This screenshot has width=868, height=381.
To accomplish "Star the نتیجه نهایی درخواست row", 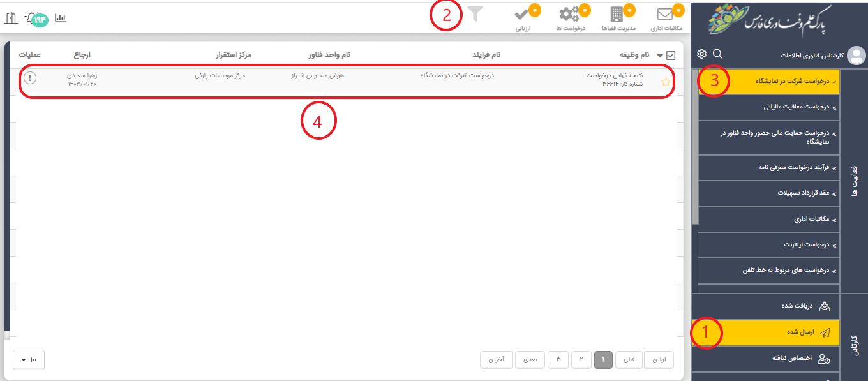I will [x=666, y=82].
